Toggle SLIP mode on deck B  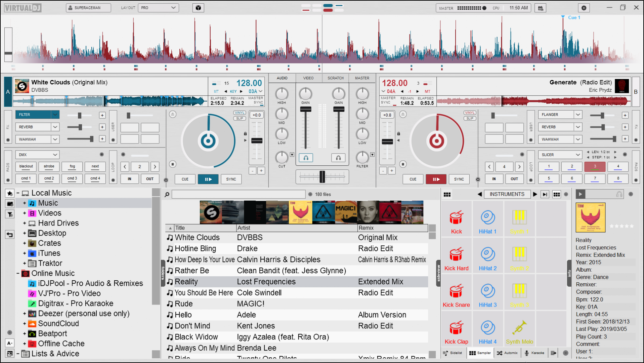(x=470, y=118)
